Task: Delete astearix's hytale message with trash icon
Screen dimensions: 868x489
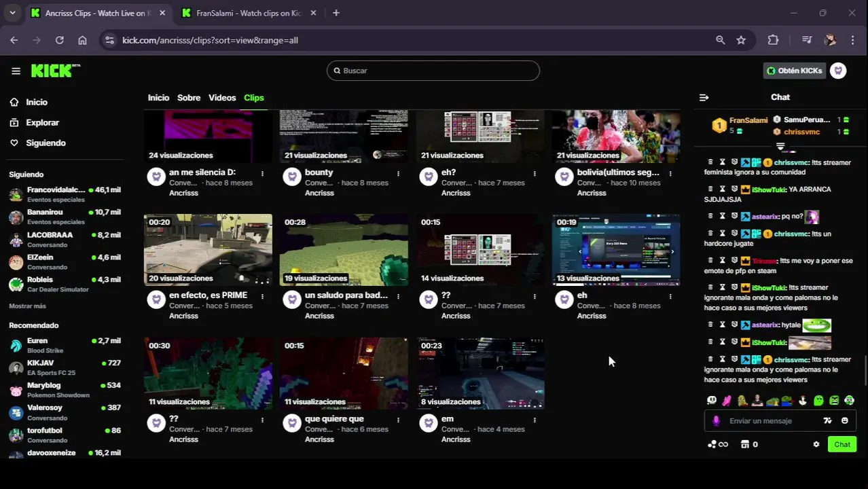Action: point(710,325)
